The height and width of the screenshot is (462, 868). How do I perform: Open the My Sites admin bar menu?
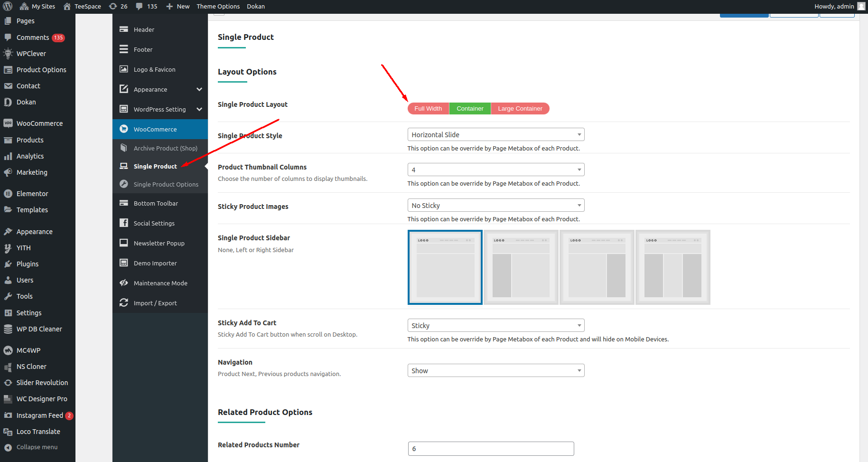[37, 6]
